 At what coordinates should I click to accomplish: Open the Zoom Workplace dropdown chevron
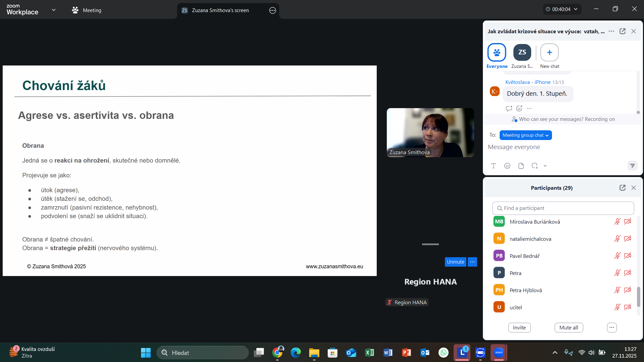coord(54,10)
